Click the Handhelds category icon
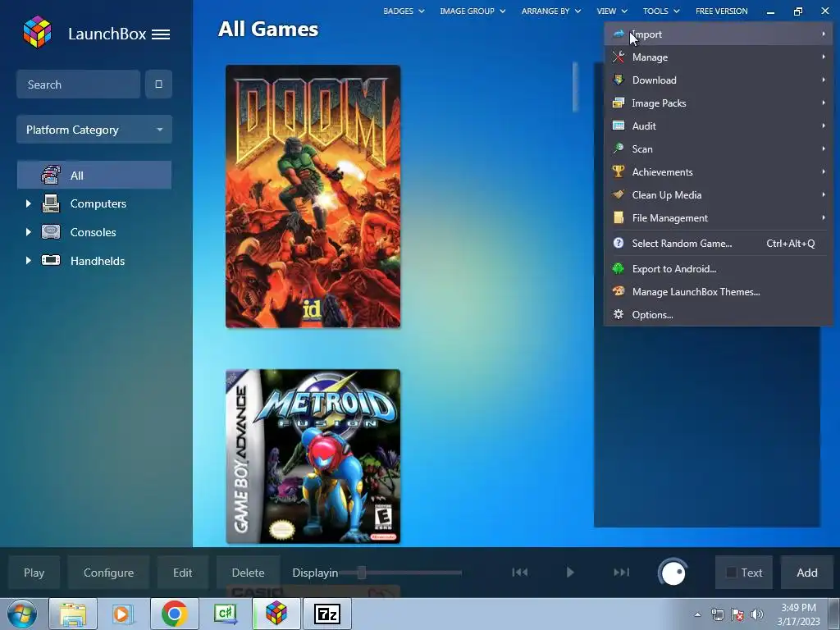 point(51,260)
